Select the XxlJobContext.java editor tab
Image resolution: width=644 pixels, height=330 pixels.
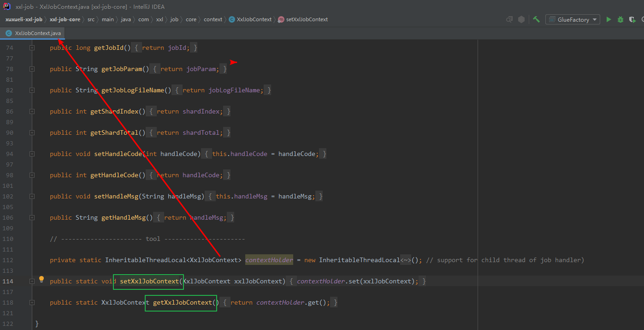[33, 33]
